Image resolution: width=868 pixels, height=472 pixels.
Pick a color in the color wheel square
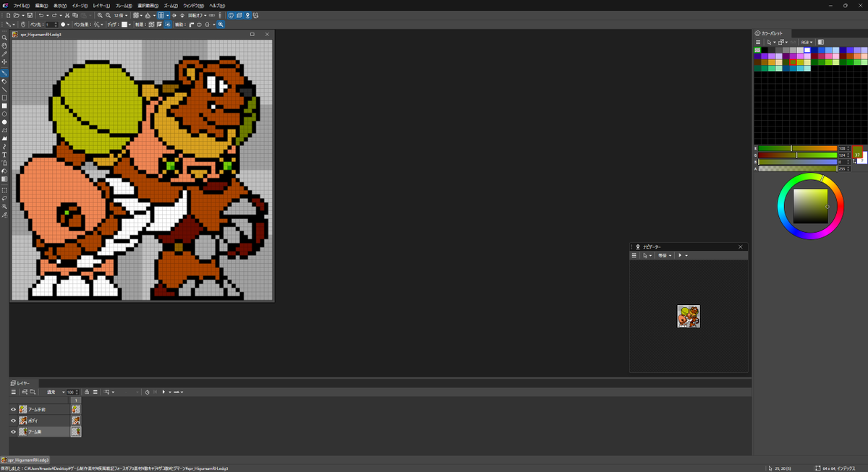[x=810, y=206]
